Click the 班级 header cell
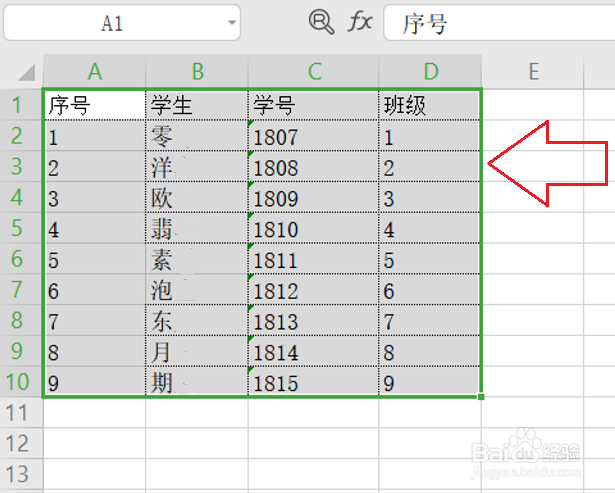This screenshot has height=493, width=615. click(x=429, y=105)
